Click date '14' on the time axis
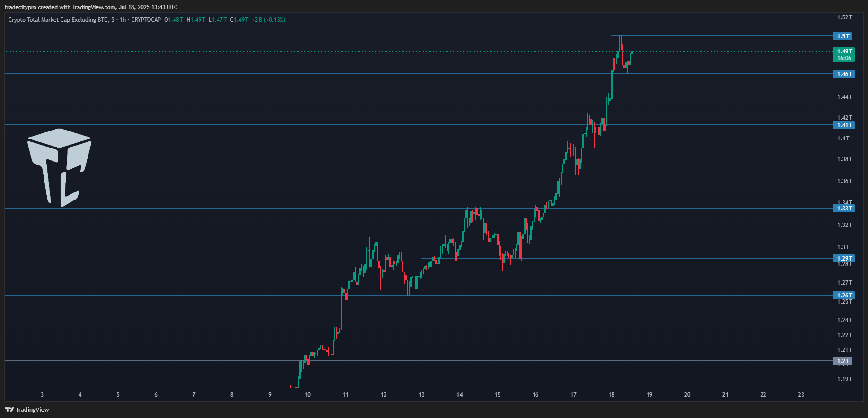The height and width of the screenshot is (418, 868). [460, 395]
